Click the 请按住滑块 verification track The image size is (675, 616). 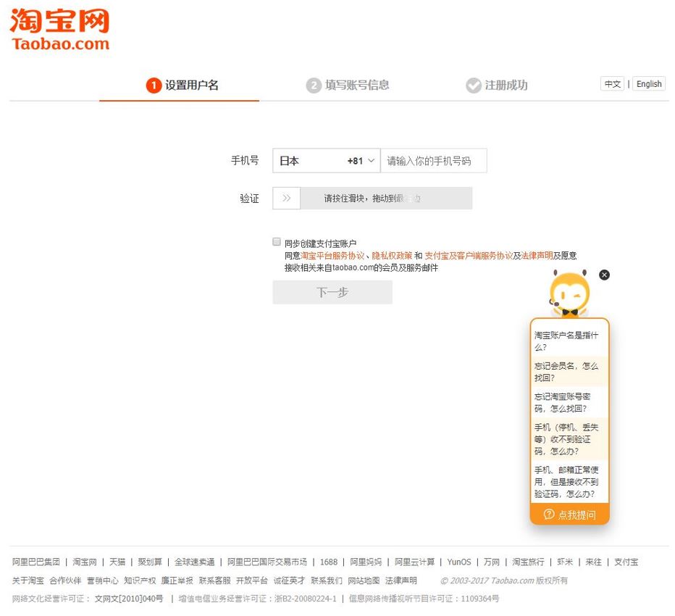coord(386,198)
